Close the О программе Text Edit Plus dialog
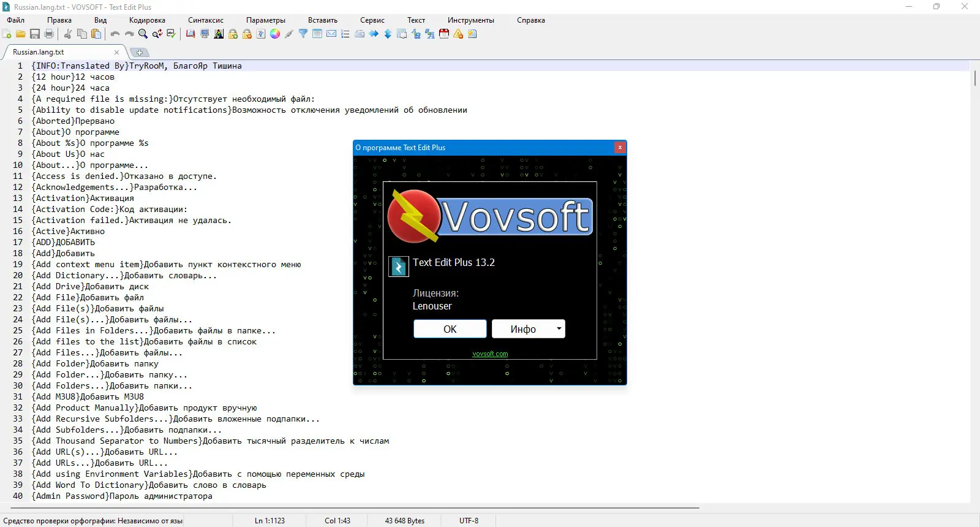 (x=620, y=148)
